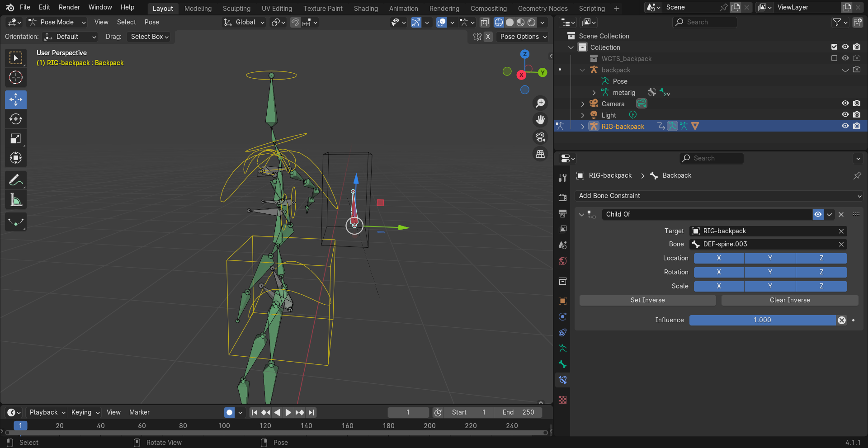Open the File menu

[25, 7]
